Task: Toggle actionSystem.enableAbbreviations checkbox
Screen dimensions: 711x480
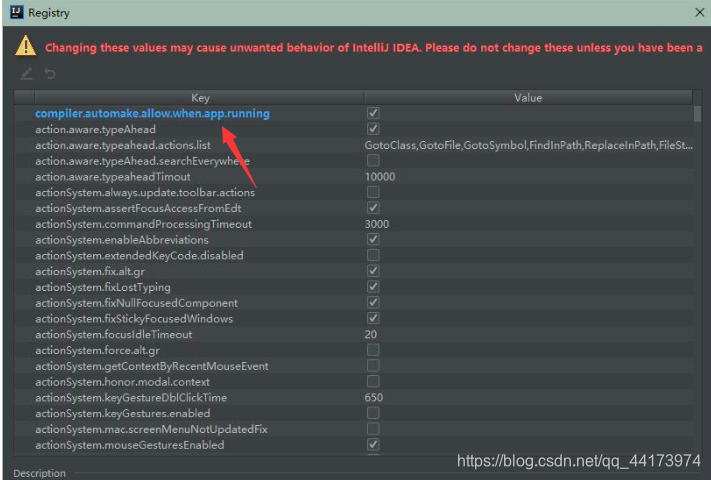Action: (373, 239)
